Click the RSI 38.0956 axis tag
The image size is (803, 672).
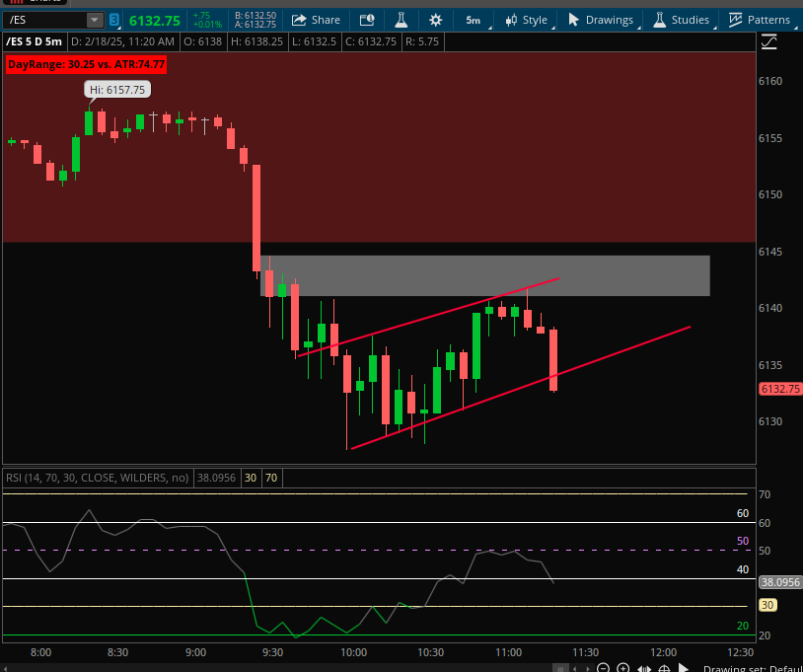(780, 582)
